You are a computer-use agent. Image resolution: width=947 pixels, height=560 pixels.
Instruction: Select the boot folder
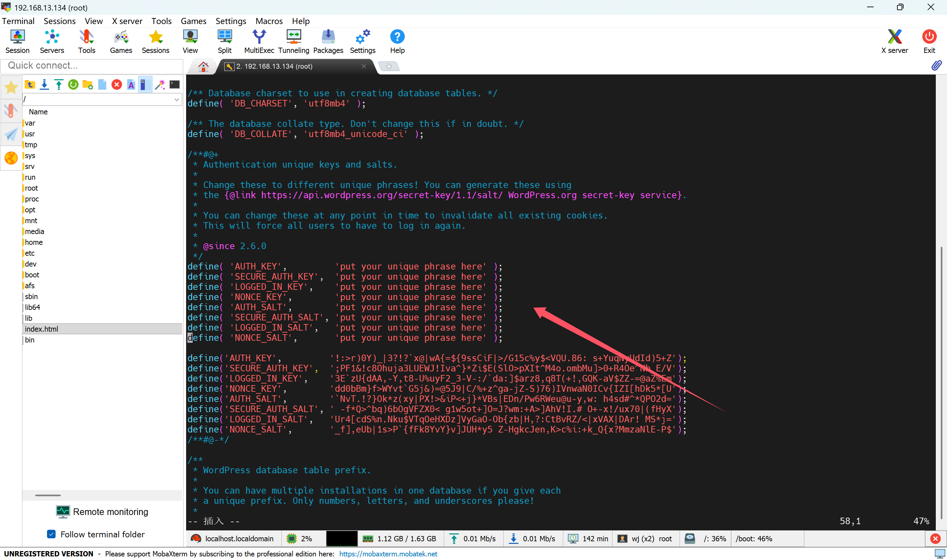[32, 275]
